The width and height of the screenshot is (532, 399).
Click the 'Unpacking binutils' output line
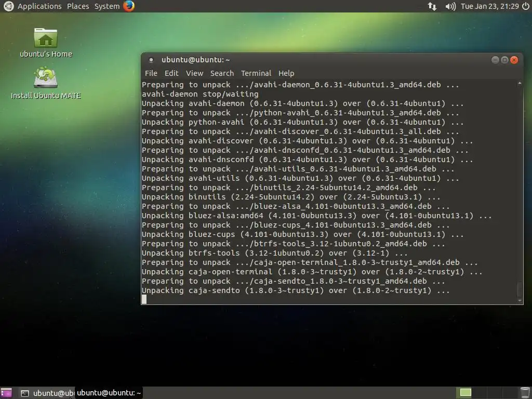pos(291,197)
